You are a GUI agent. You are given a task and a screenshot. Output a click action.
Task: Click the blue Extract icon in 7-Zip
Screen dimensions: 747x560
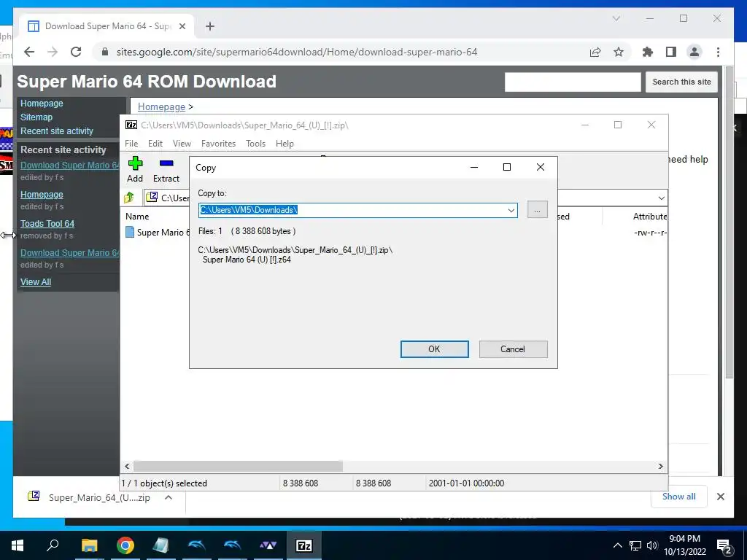coord(166,163)
